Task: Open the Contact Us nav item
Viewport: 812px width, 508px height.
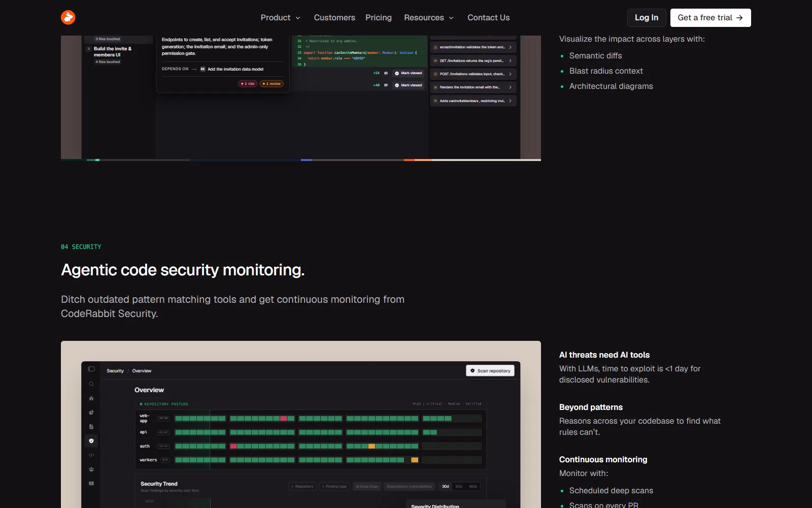Action: pyautogui.click(x=489, y=18)
